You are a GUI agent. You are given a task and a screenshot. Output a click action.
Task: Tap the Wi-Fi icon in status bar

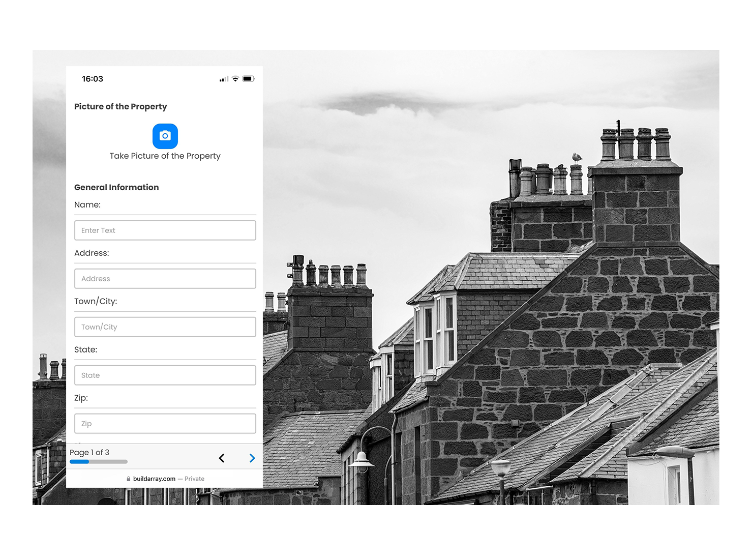point(235,79)
